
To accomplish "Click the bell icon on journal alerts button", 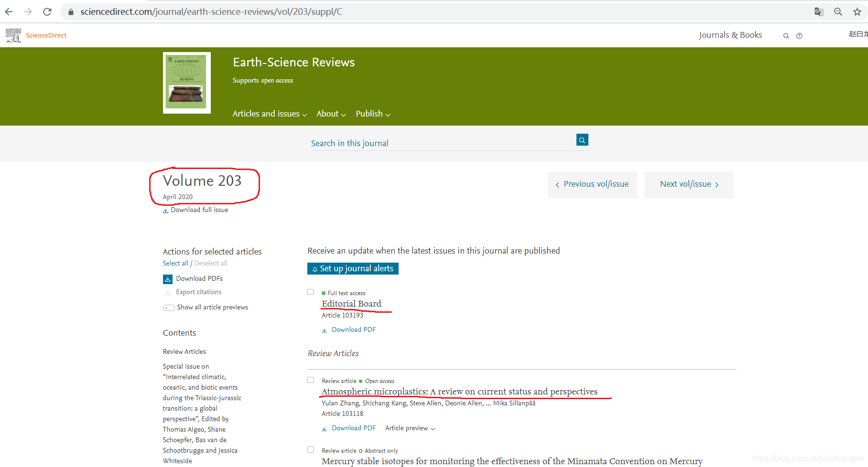I will pyautogui.click(x=315, y=269).
